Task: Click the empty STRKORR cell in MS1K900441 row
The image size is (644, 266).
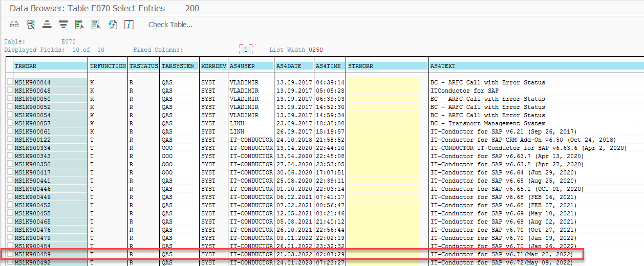Action: [384, 181]
